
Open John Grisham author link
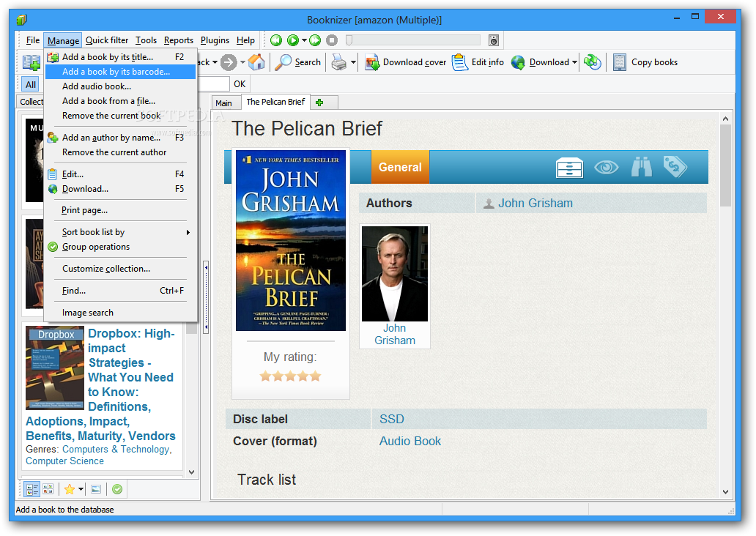535,204
